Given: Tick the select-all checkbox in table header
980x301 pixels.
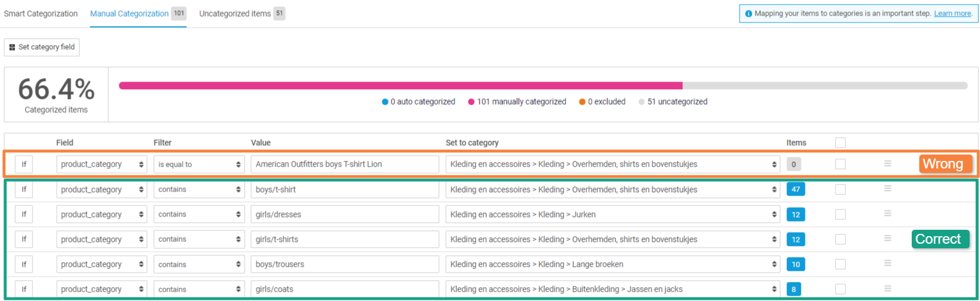Looking at the screenshot, I should pos(840,142).
